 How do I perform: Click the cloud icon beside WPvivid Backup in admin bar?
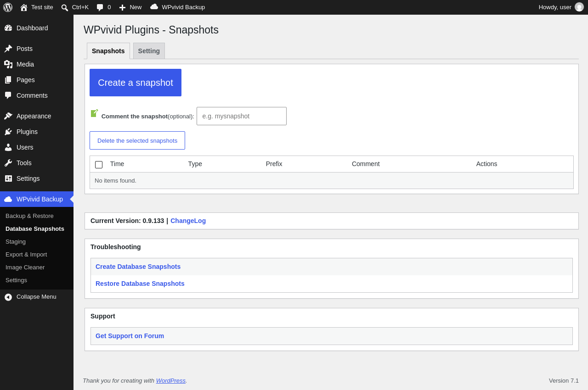tap(154, 7)
